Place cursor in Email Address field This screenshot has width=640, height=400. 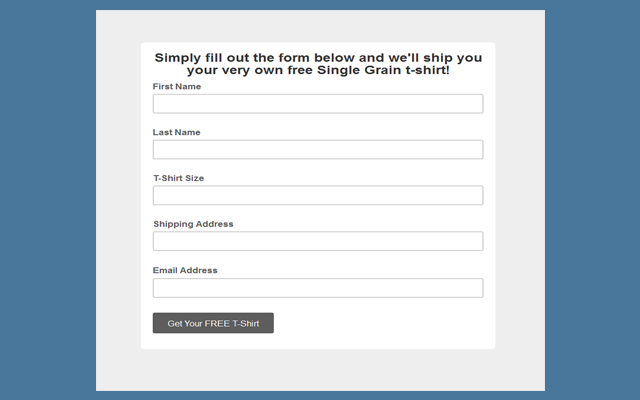tap(318, 288)
